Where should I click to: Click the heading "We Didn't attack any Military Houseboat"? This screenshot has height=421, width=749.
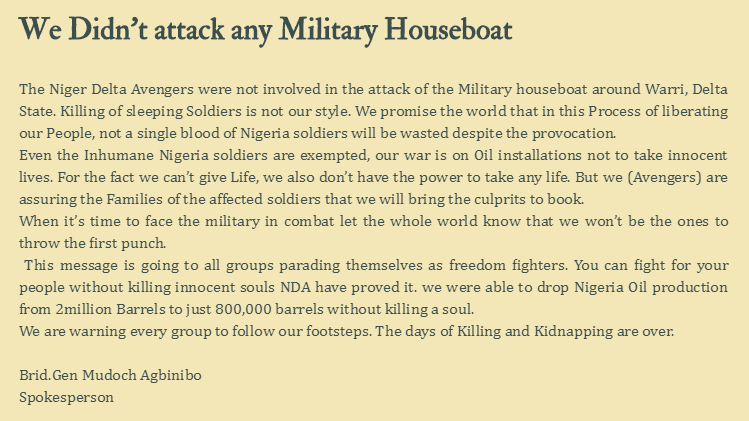click(266, 30)
